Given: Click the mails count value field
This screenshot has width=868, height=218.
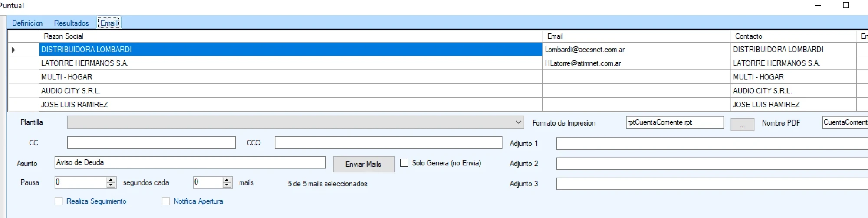Looking at the screenshot, I should 208,182.
